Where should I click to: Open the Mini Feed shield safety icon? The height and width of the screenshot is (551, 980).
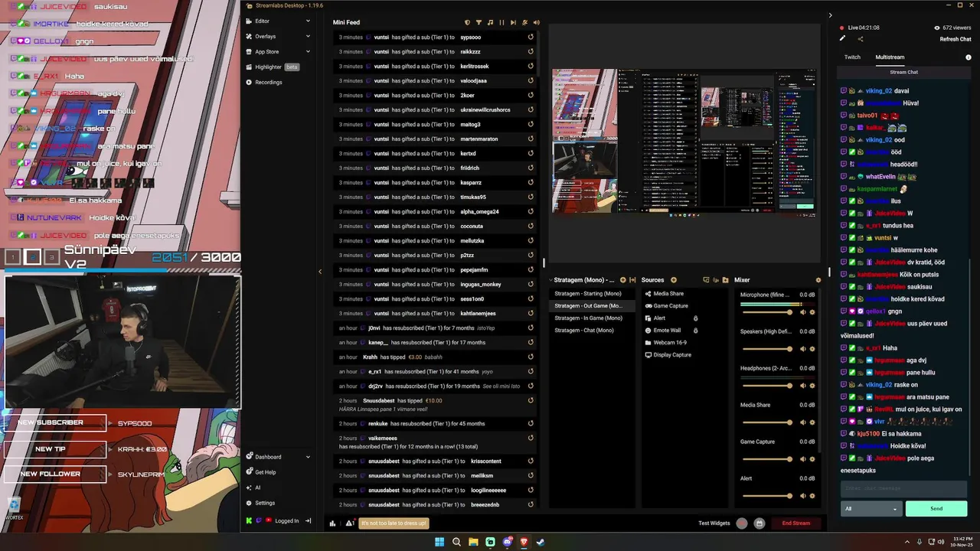[x=467, y=22]
